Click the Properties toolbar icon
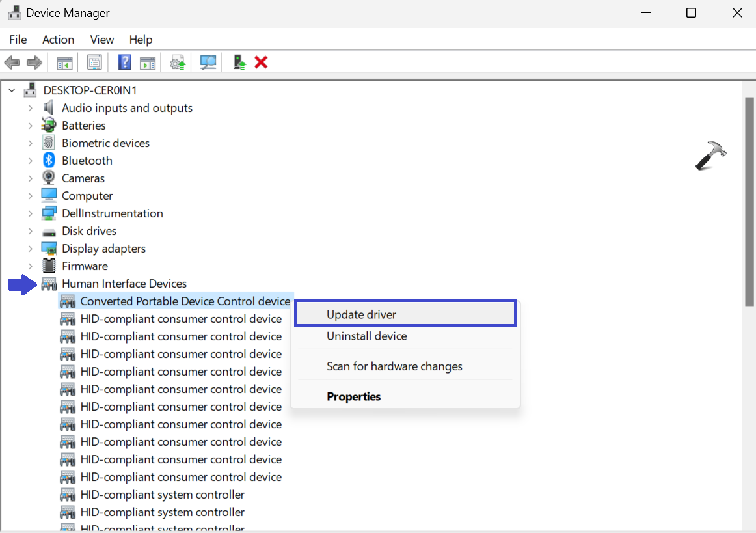This screenshot has width=756, height=533. tap(95, 62)
